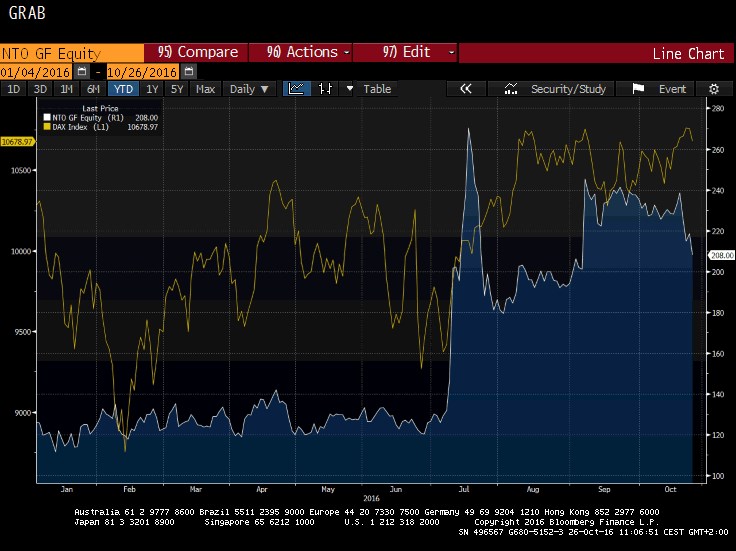This screenshot has width=736, height=551.
Task: Click the yellow 10678.97 left axis marker
Action: [17, 142]
